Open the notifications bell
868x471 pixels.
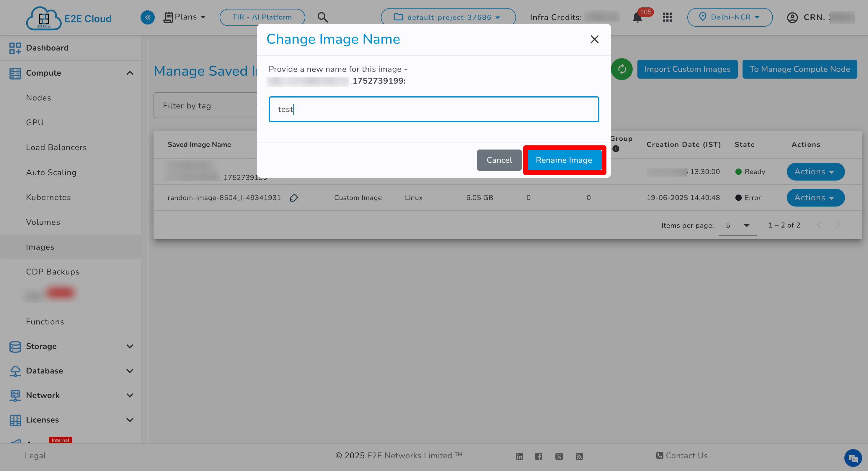click(637, 17)
